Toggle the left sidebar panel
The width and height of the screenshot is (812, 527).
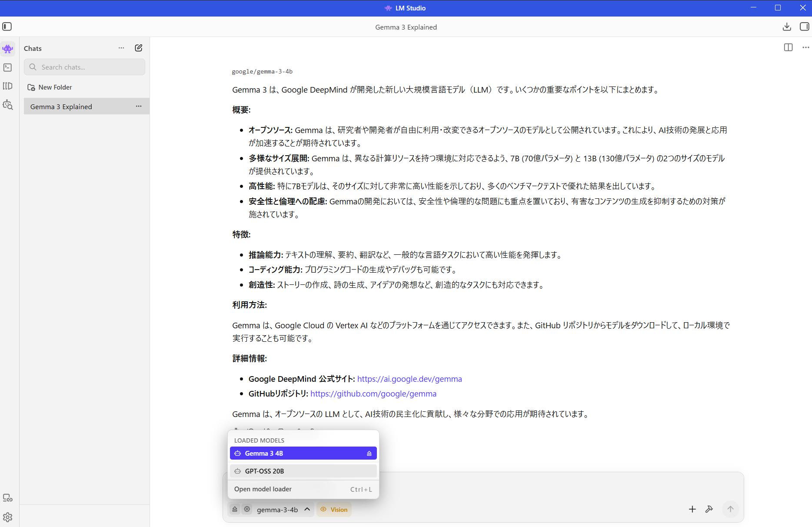pos(7,27)
